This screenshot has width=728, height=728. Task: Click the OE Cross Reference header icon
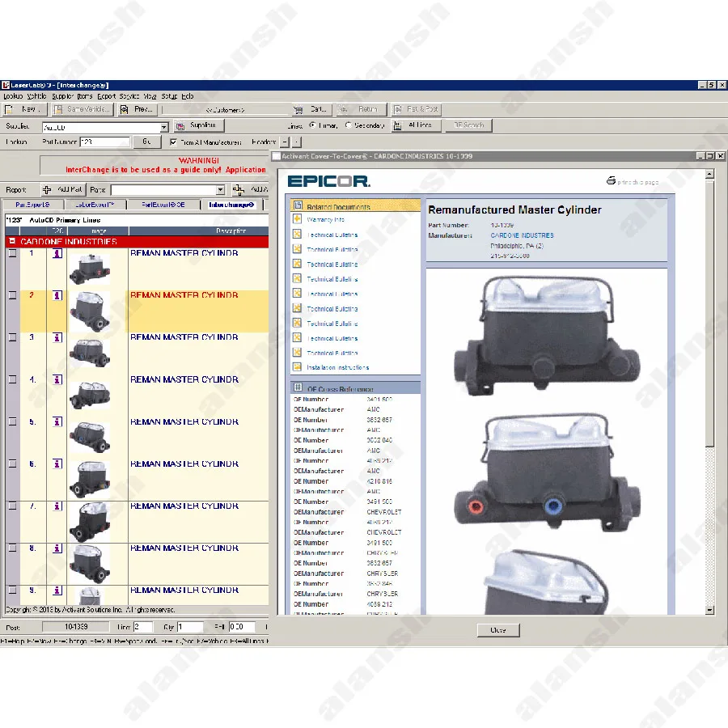click(298, 387)
